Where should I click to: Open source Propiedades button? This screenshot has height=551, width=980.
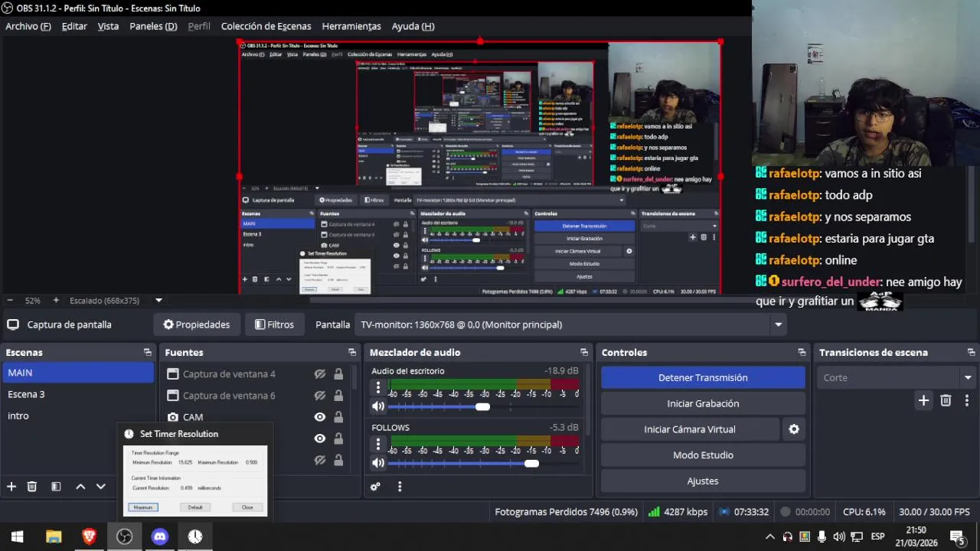tap(197, 324)
